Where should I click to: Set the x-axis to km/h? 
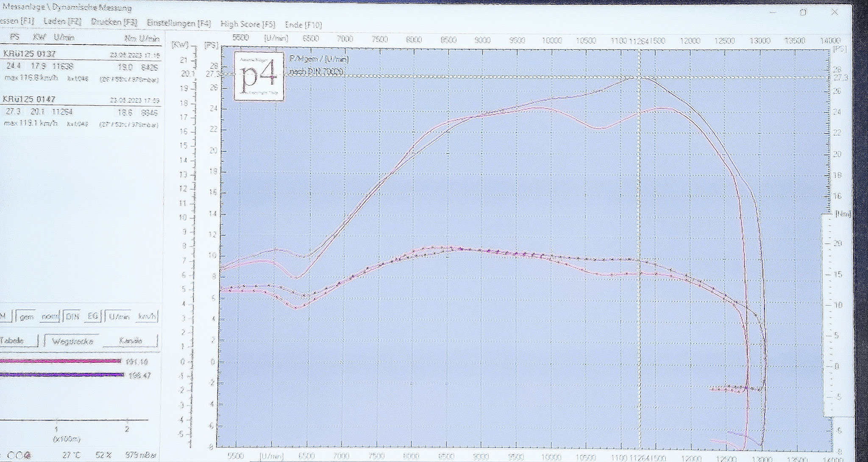[146, 316]
